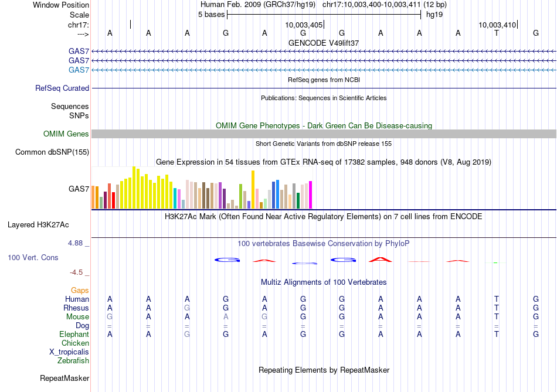Screen dimensions: 557x392
Task: Click the 10,003,405 coordinate marker
Action: coord(304,25)
